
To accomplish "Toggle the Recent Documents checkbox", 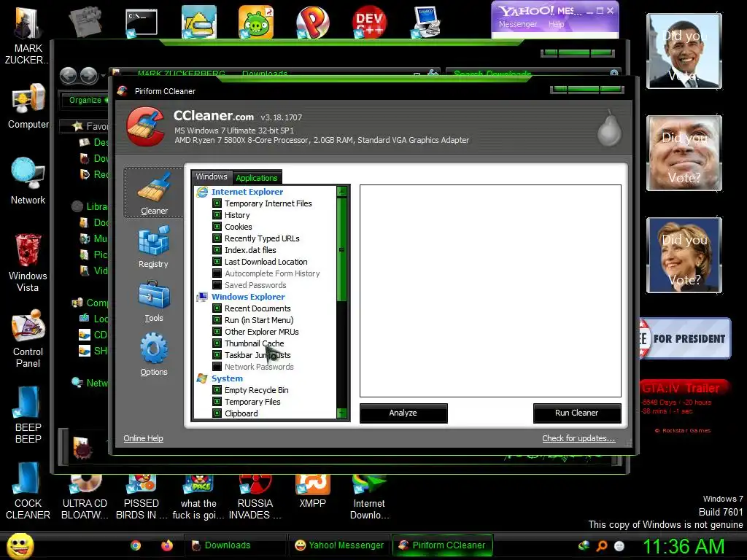I will tap(217, 308).
